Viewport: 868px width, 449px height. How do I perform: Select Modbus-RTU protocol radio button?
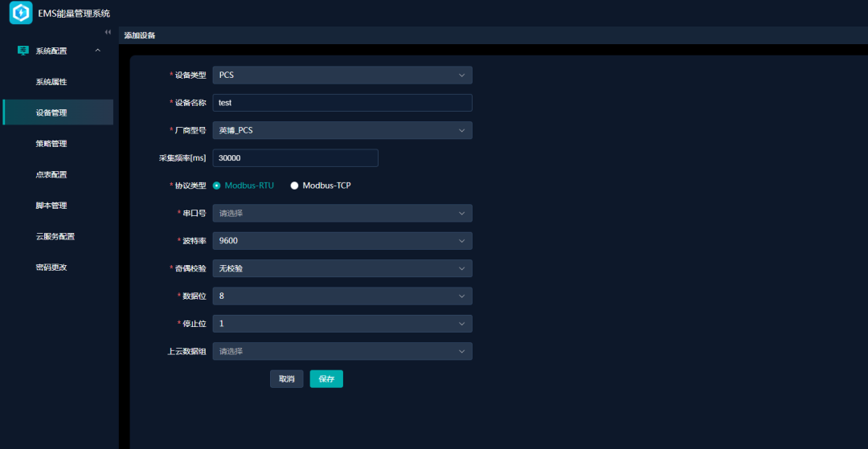click(x=217, y=186)
